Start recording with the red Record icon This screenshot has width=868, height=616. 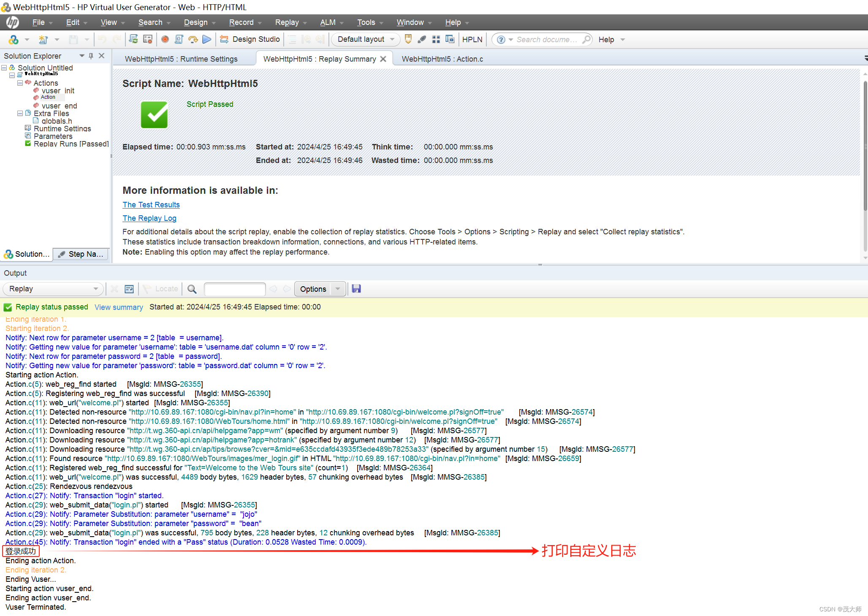pos(165,39)
